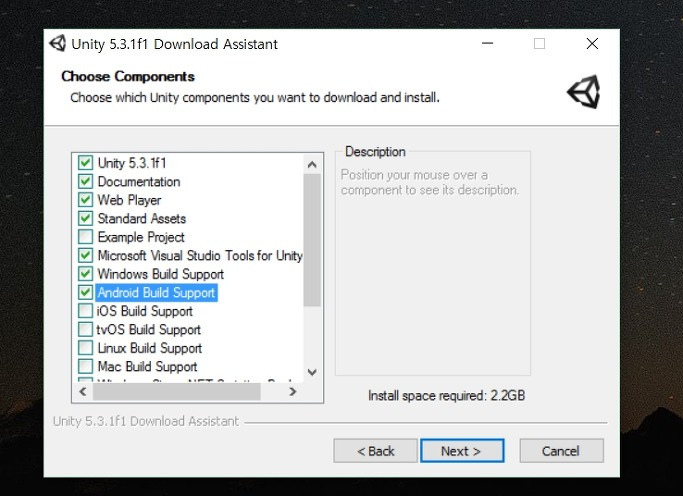Select the Android Build Support row label

click(156, 293)
